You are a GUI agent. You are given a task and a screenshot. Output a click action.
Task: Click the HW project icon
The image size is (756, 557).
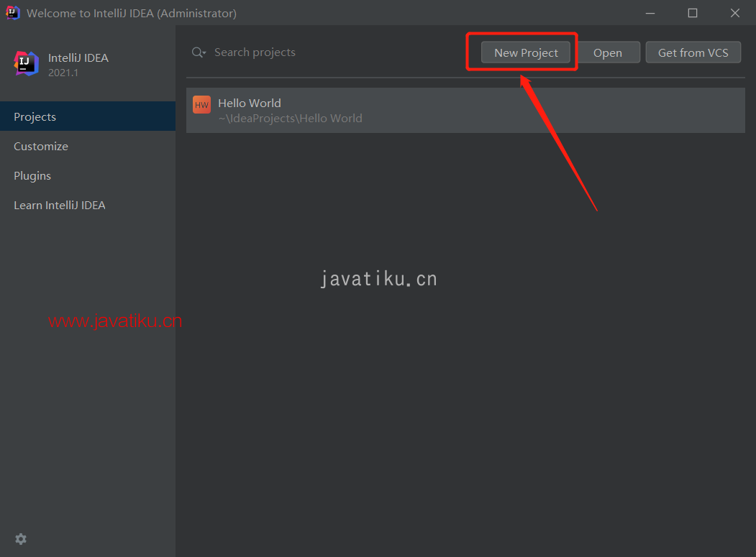coord(201,104)
